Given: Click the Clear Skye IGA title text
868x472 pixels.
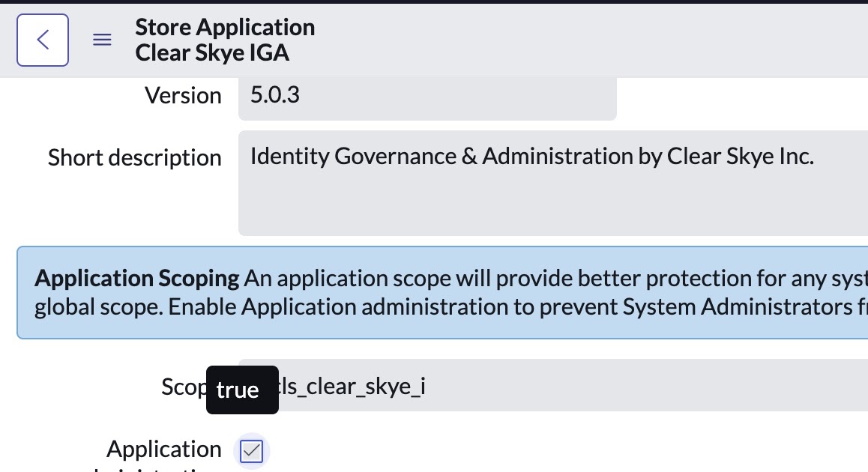Looking at the screenshot, I should [x=212, y=52].
